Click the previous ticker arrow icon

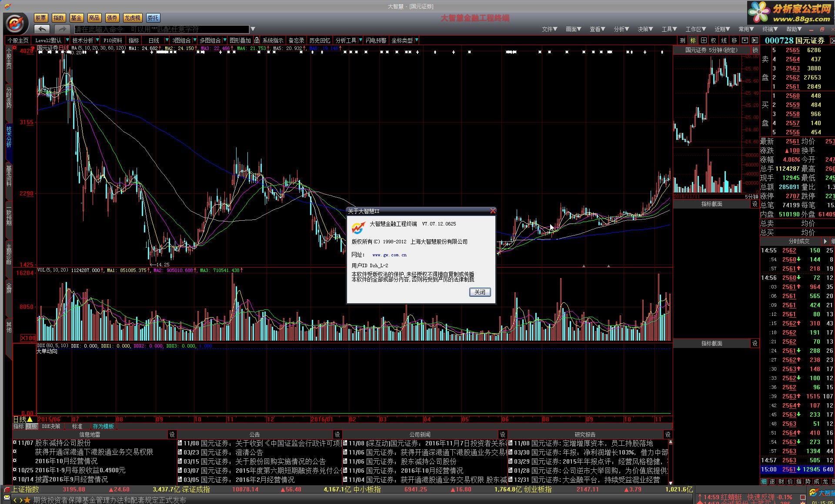coord(15,501)
